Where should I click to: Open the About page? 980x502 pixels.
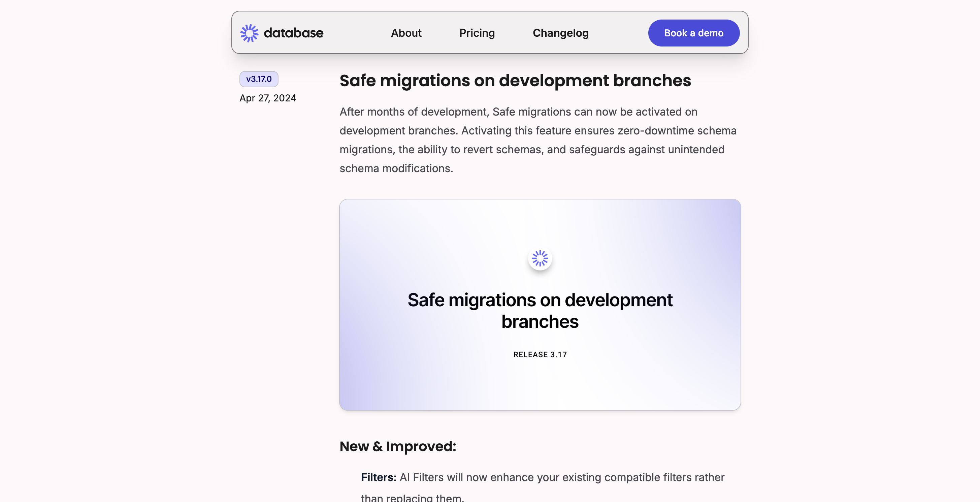click(406, 33)
